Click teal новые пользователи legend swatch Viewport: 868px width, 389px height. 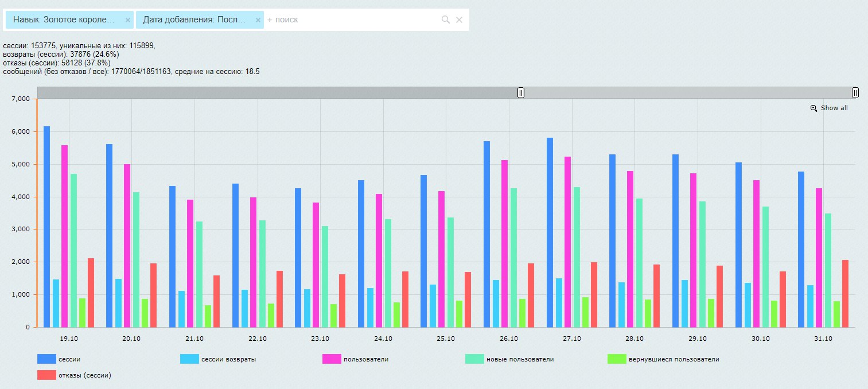(474, 359)
